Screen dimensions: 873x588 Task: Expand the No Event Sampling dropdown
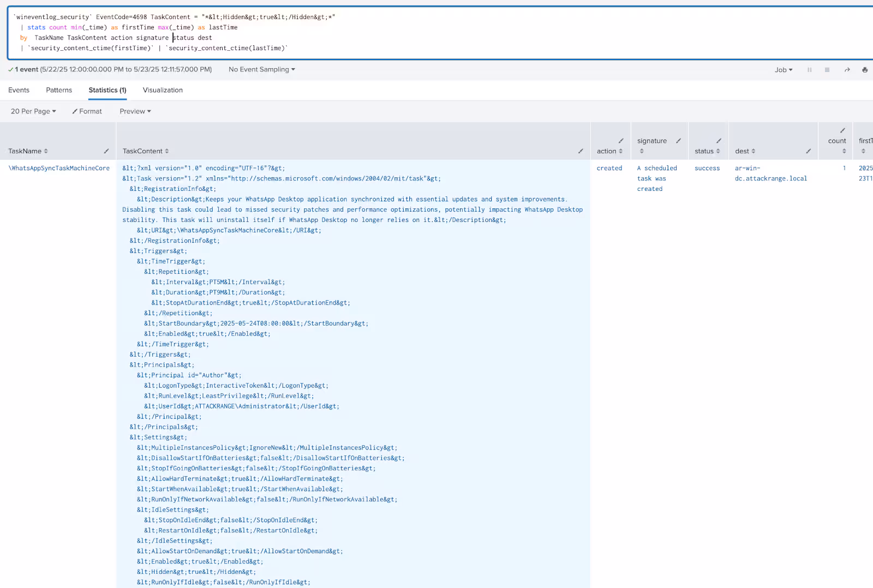261,69
